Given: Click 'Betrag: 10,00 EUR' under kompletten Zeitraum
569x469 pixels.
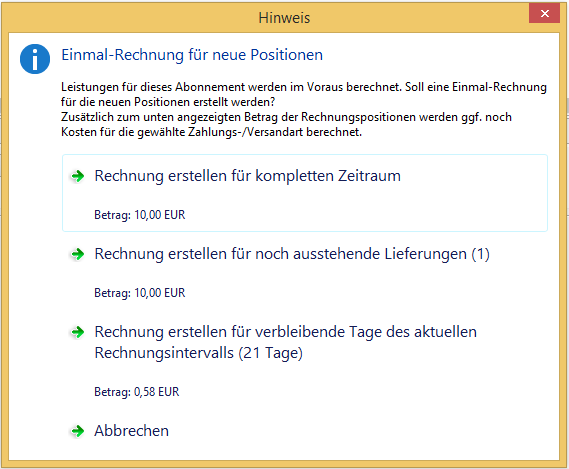Looking at the screenshot, I should (x=140, y=215).
